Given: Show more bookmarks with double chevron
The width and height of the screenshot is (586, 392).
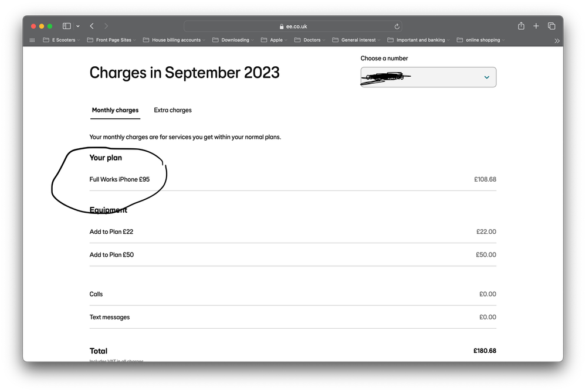Looking at the screenshot, I should [557, 40].
